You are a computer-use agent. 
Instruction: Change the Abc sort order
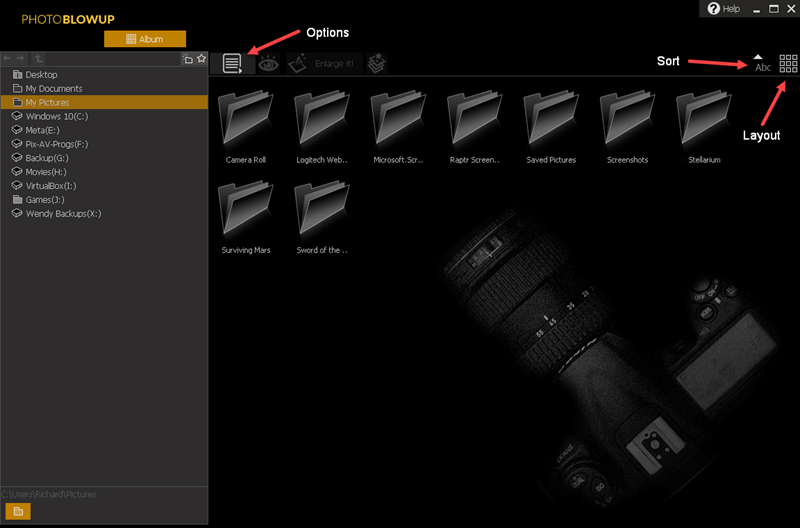pos(762,63)
